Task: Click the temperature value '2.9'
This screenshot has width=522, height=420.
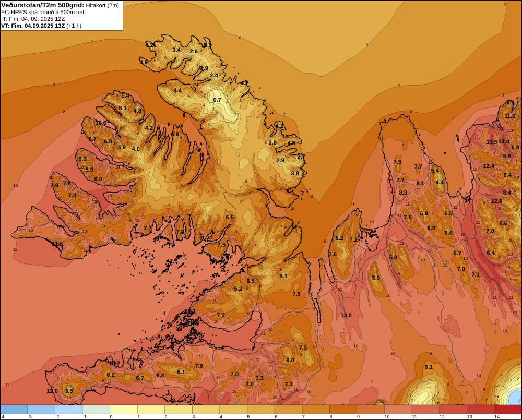Action: 280,160
